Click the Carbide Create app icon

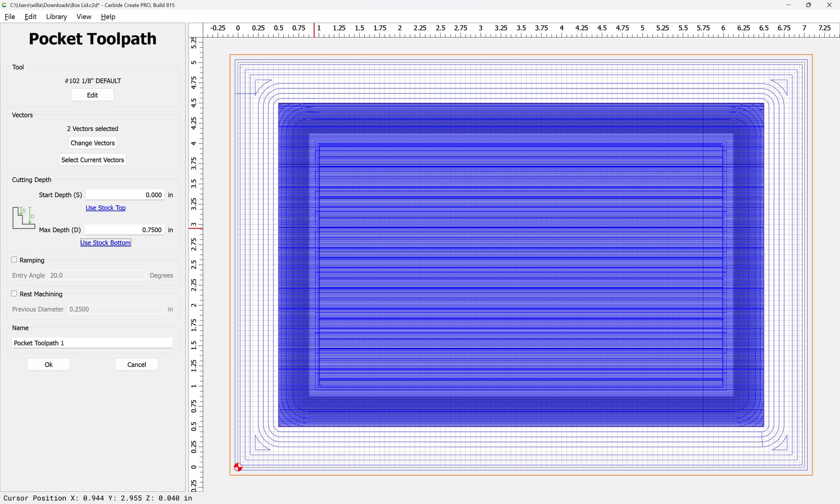click(4, 5)
